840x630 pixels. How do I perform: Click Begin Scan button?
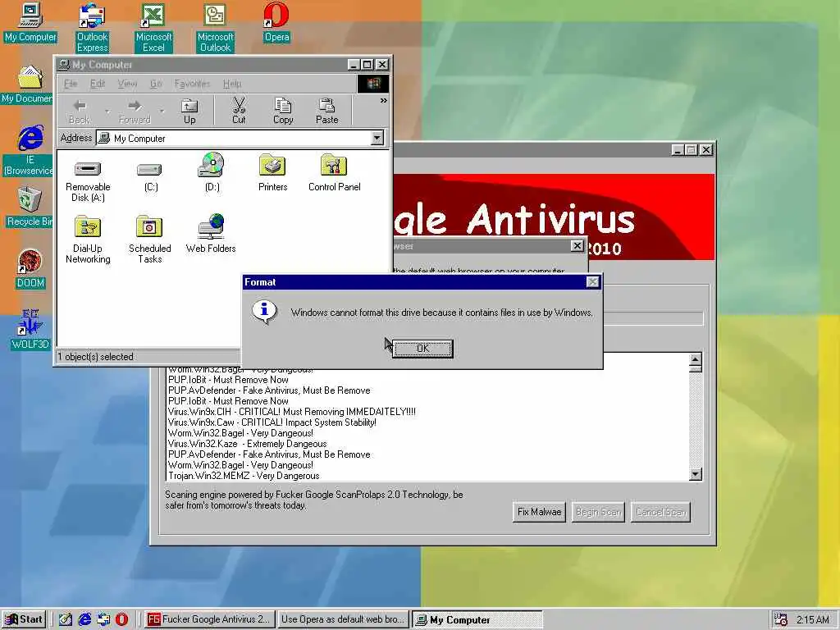tap(598, 512)
